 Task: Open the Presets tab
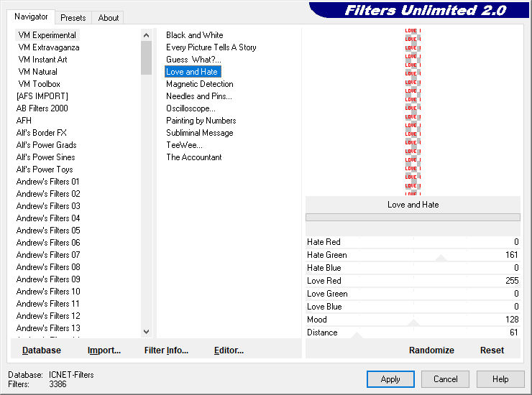[73, 18]
